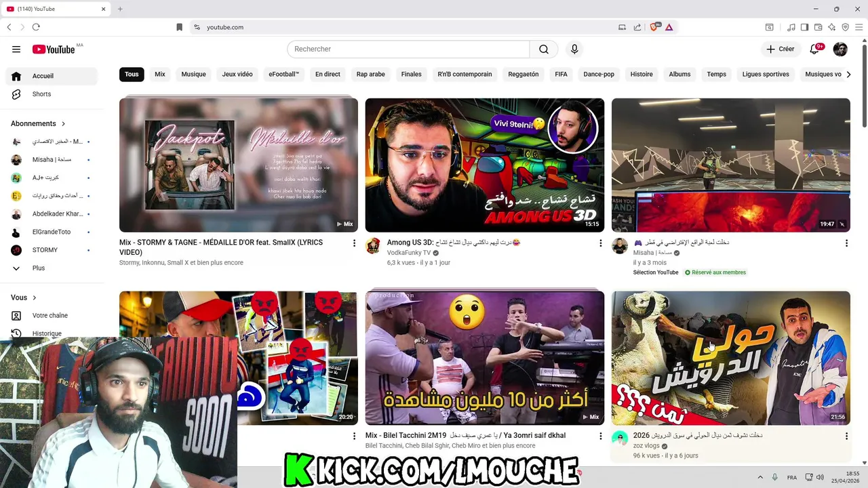Go back to the previous page
The image size is (868, 488).
[x=9, y=27]
